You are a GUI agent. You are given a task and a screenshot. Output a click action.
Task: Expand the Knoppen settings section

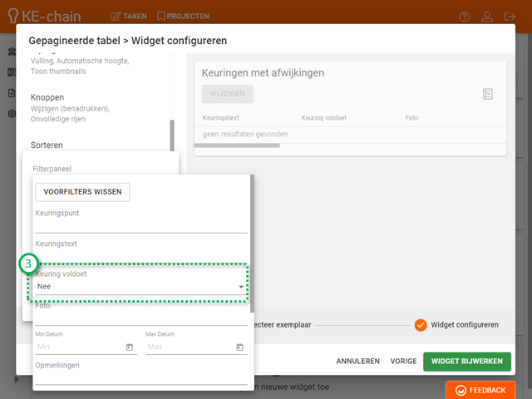click(x=47, y=97)
